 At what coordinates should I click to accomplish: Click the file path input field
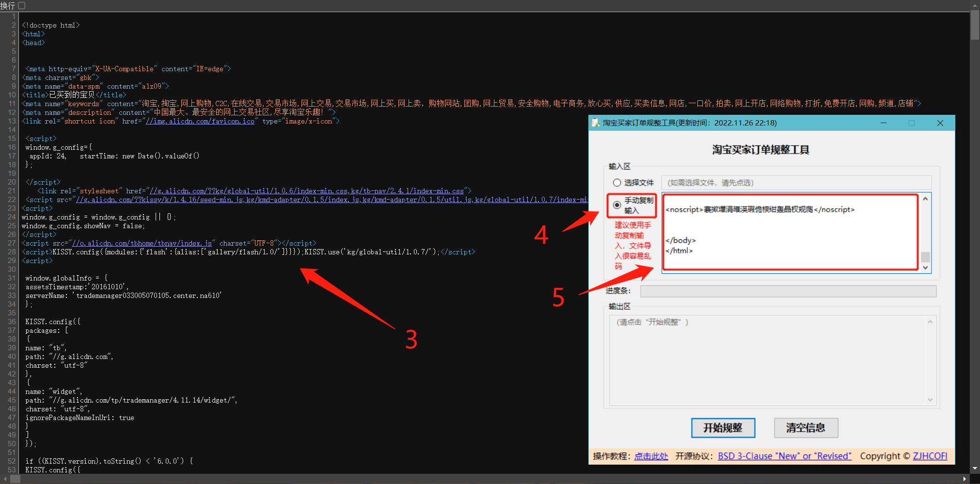click(x=796, y=183)
